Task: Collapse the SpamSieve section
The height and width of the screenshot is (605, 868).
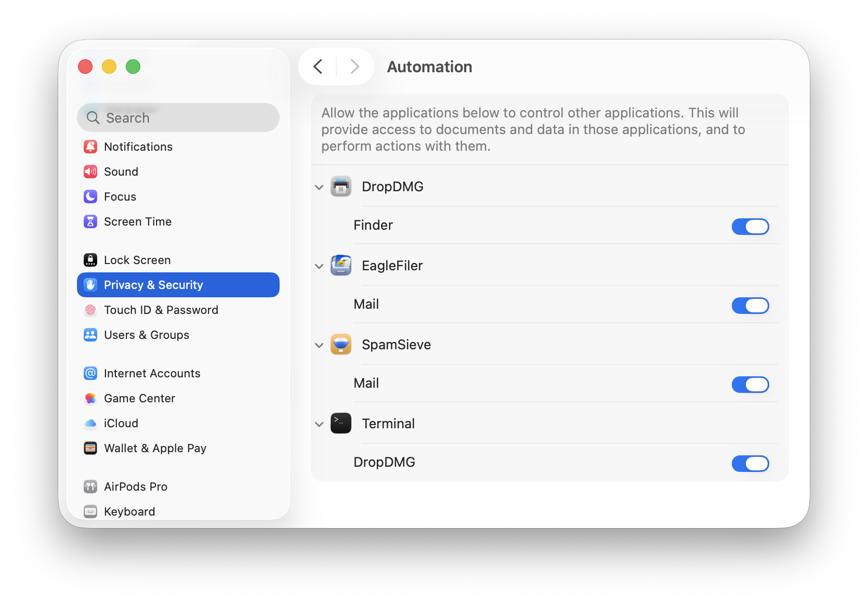Action: [x=319, y=345]
